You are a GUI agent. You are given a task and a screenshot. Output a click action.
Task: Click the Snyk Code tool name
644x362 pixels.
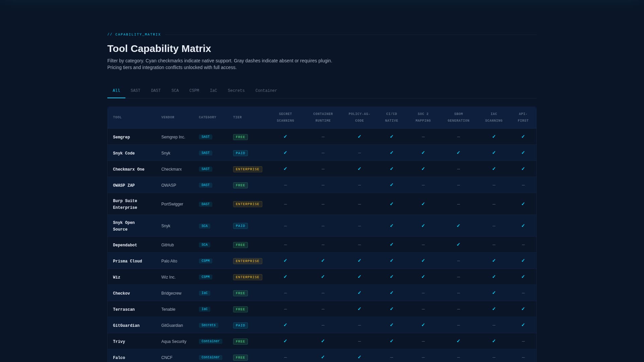pos(124,153)
